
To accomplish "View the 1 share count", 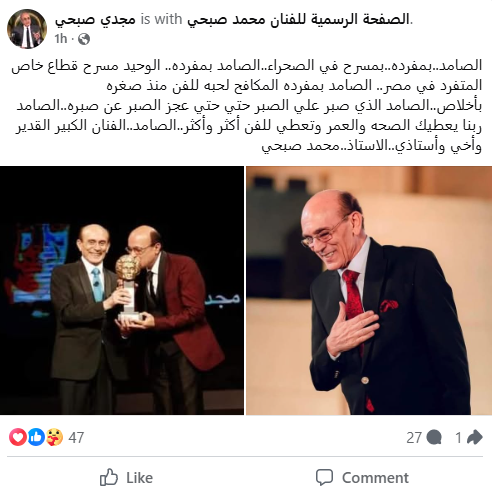I will coord(459,437).
